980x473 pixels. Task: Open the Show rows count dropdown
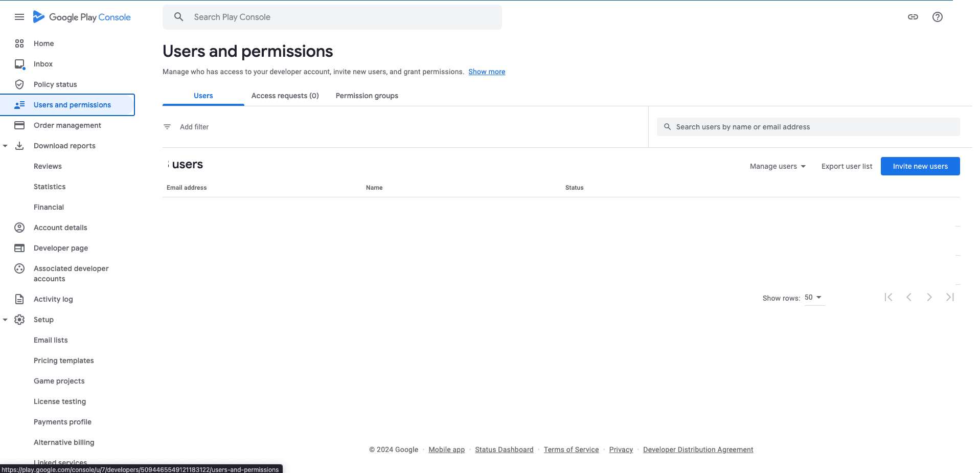click(813, 298)
